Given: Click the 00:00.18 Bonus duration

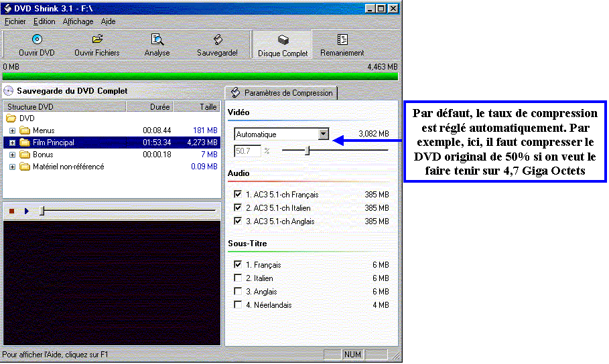Looking at the screenshot, I should pyautogui.click(x=157, y=155).
